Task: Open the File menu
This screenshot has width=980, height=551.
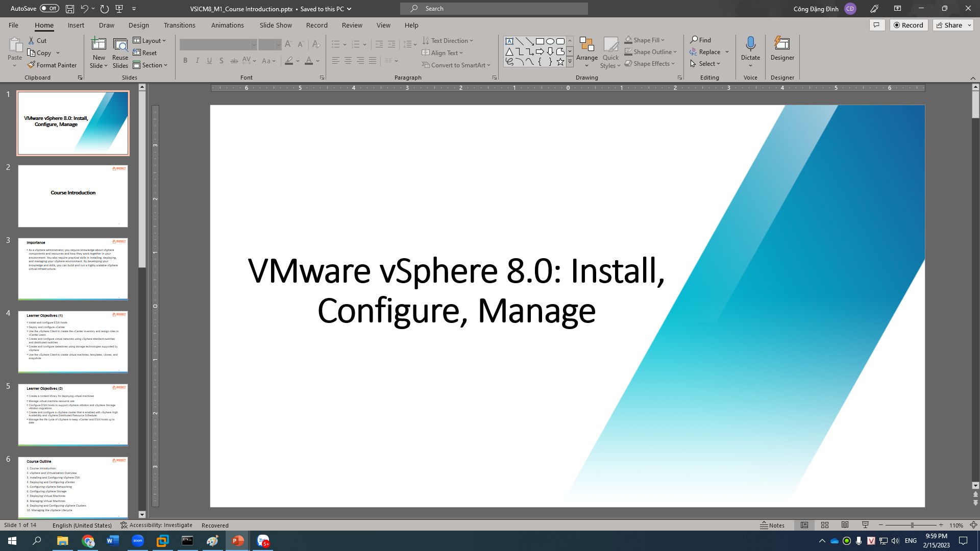Action: [x=13, y=25]
